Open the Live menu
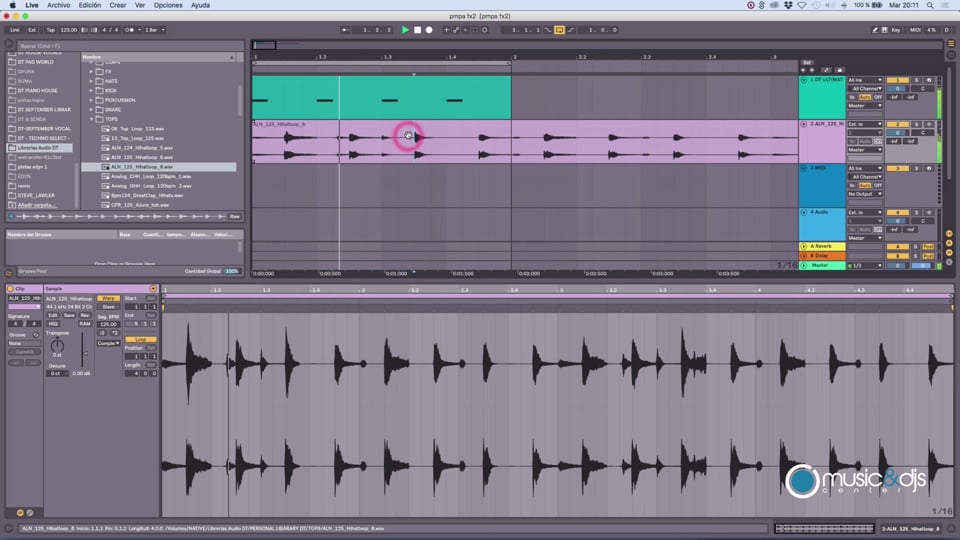The width and height of the screenshot is (960, 540). click(32, 5)
